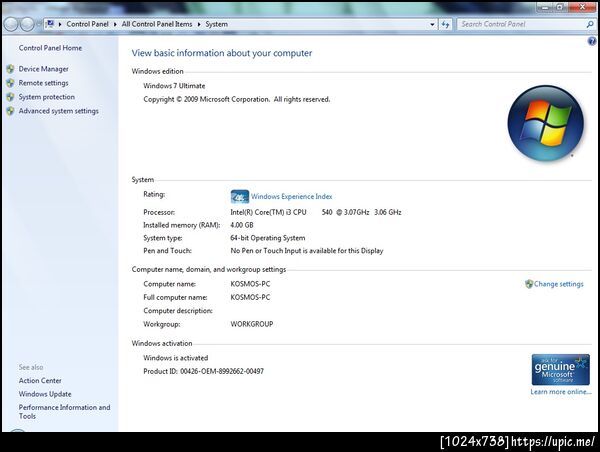Click the Back navigation arrow button
Image resolution: width=600 pixels, height=452 pixels.
[x=11, y=24]
